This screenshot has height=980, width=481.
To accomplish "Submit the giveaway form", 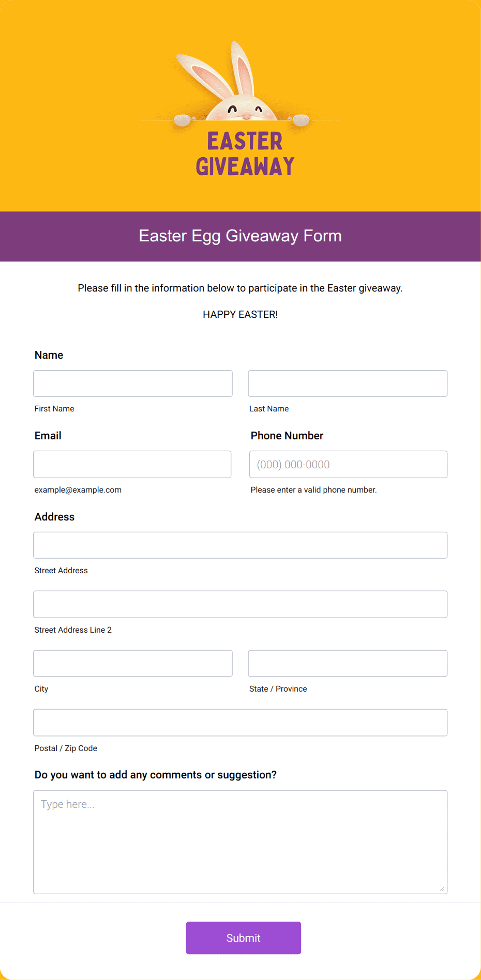I will click(x=244, y=938).
